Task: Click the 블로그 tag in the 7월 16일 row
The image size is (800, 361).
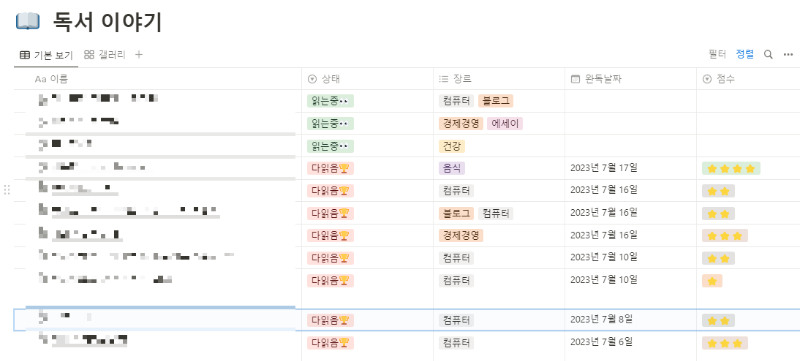Action: pos(456,213)
